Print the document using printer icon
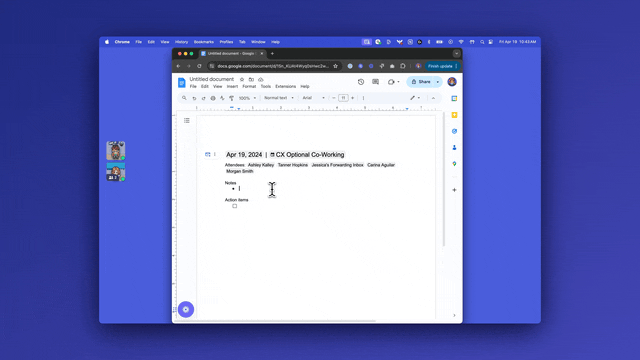Viewport: 640px width, 360px height. click(x=213, y=98)
